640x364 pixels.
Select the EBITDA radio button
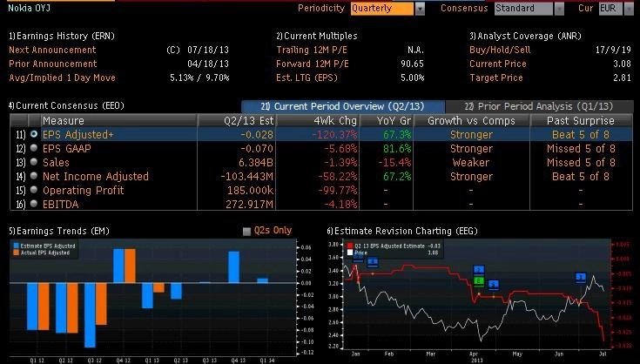[x=34, y=204]
